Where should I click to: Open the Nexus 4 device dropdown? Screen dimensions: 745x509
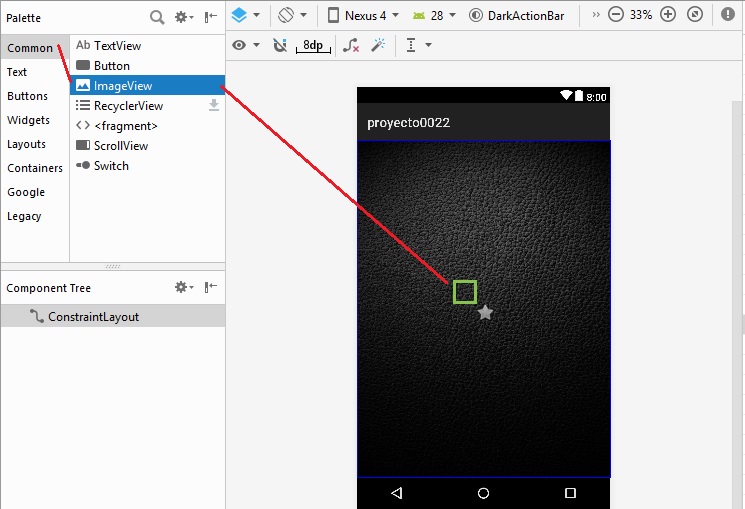coord(363,15)
